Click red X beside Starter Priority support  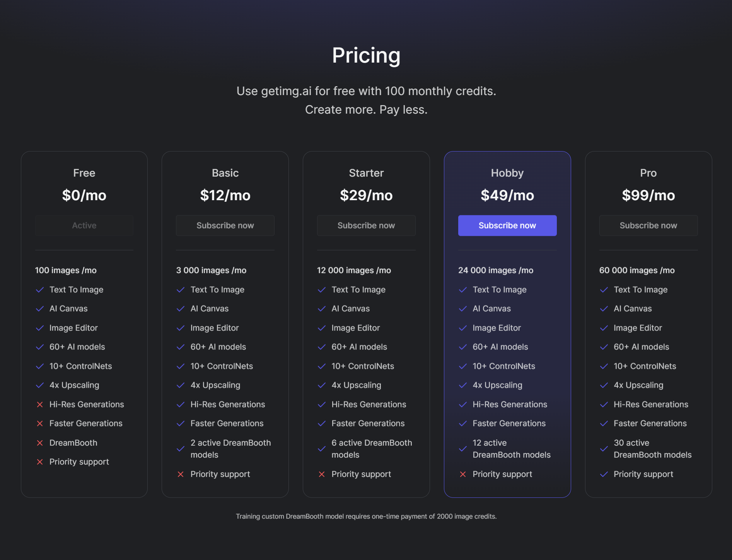pyautogui.click(x=322, y=474)
